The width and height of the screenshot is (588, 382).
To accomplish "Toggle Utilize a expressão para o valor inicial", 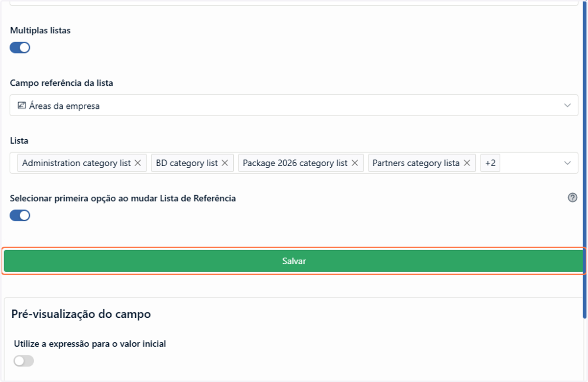I will click(x=24, y=361).
